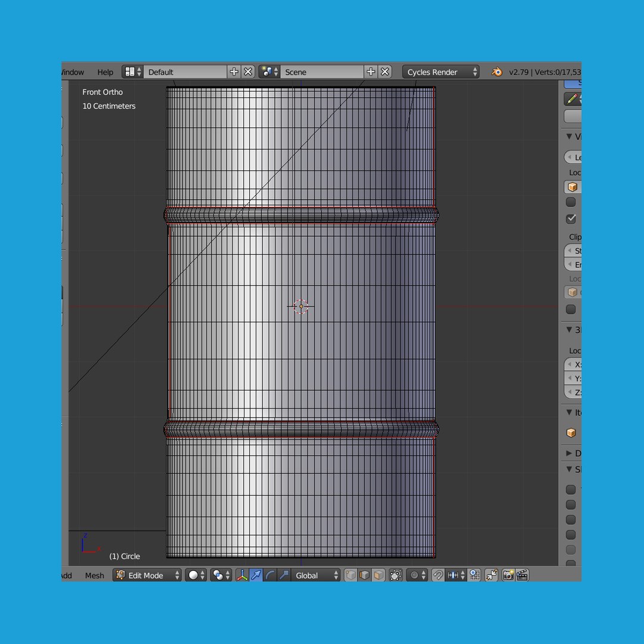
Task: Enable the unchecked box below lock object
Action: click(x=571, y=202)
